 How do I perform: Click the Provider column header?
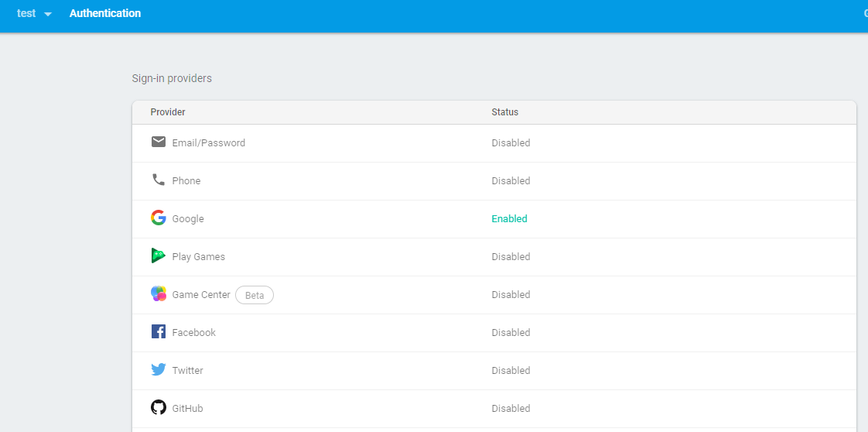point(168,112)
